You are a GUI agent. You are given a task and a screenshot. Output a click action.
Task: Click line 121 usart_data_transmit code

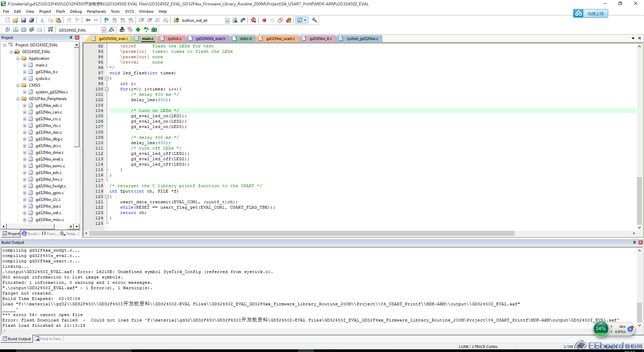pos(179,202)
